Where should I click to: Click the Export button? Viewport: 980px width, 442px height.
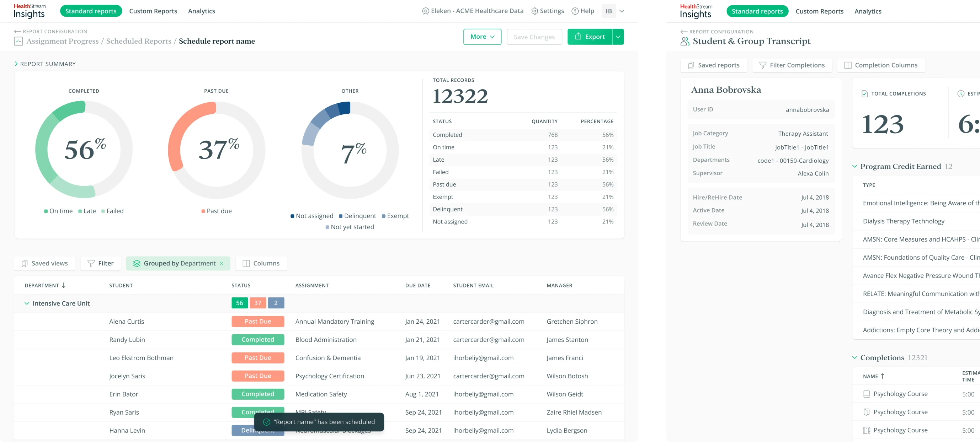pyautogui.click(x=589, y=37)
